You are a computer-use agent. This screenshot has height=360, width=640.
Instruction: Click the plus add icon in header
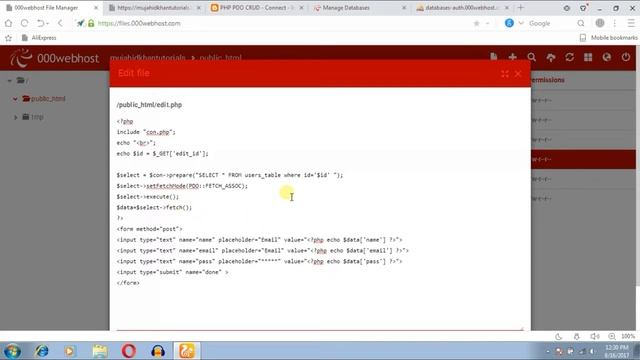(x=513, y=57)
